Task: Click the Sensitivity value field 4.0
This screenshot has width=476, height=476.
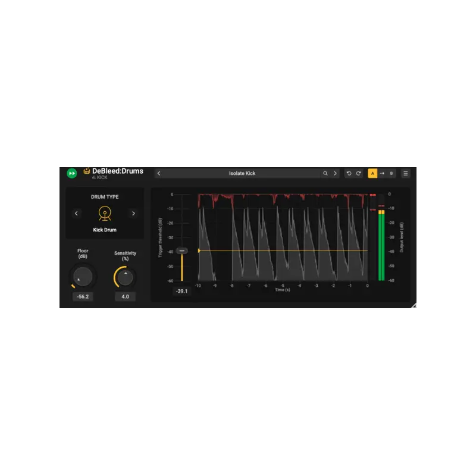Action: tap(125, 296)
